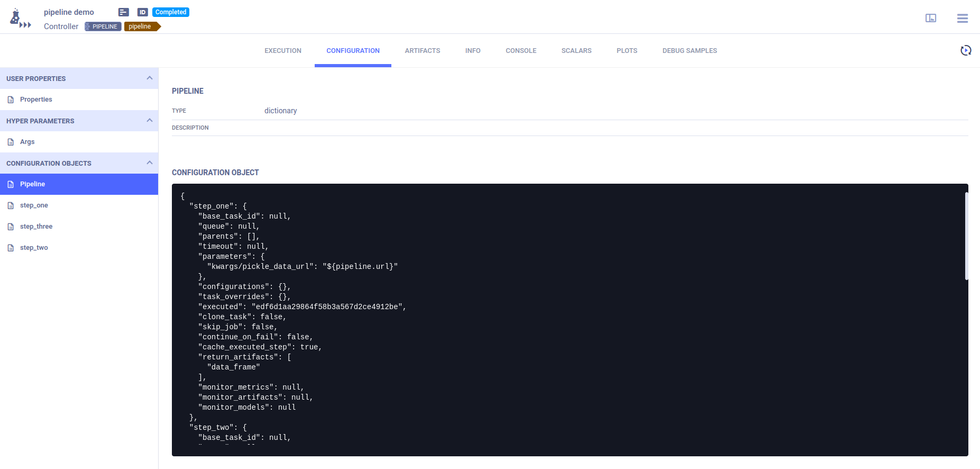Open the Artifacts tab
Viewport: 980px width, 469px height.
click(x=422, y=51)
